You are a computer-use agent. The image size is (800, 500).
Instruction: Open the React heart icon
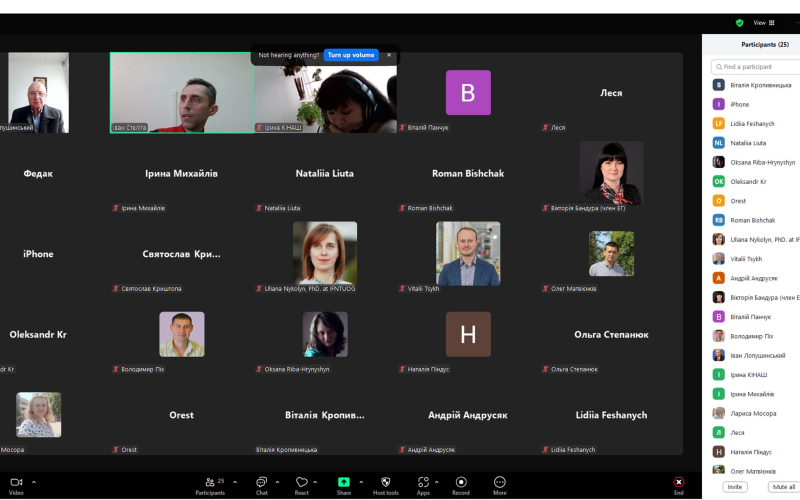coord(302,483)
